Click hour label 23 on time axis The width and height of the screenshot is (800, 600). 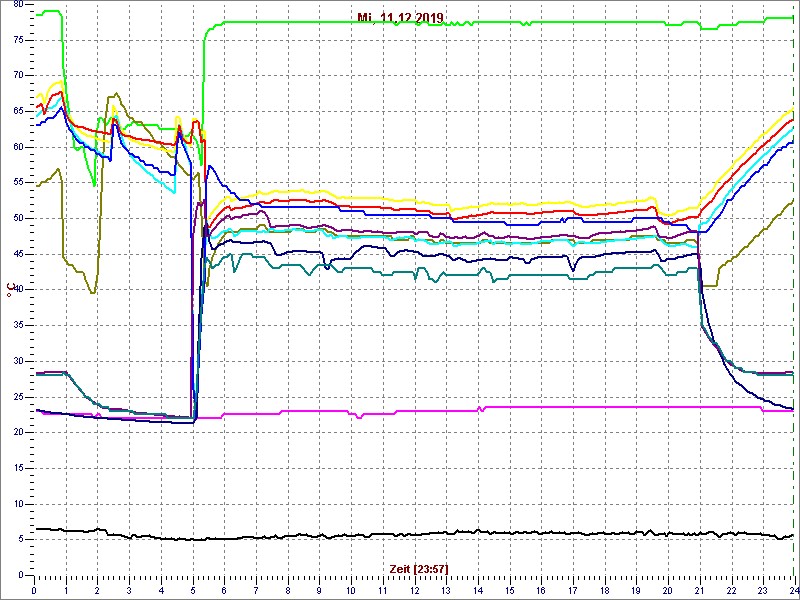(x=762, y=589)
